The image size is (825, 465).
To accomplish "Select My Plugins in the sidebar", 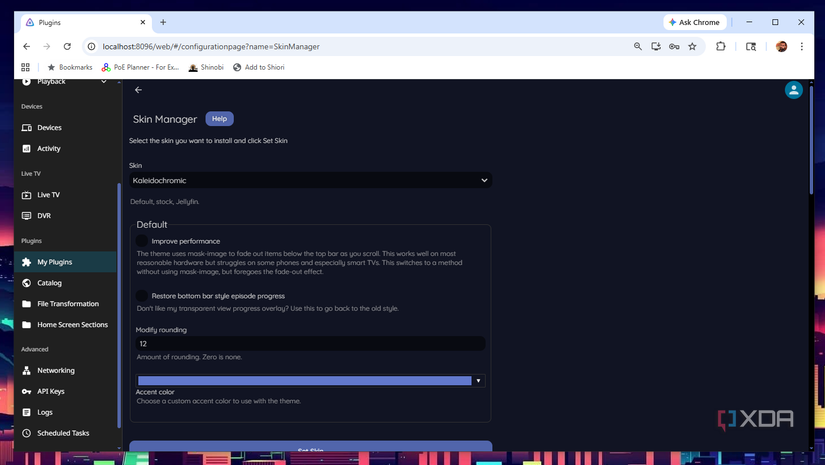I will click(x=65, y=262).
